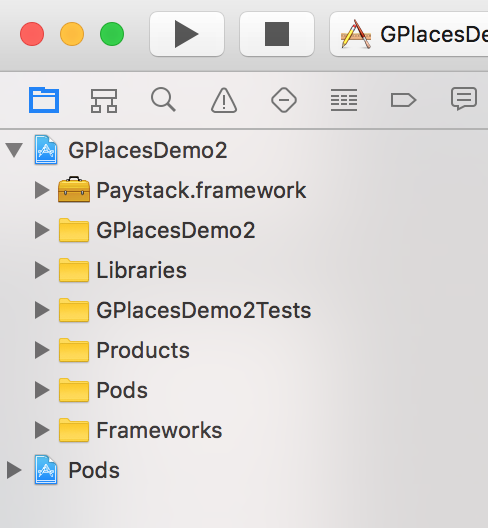This screenshot has width=488, height=528.
Task: Stop the running build with the Stop button
Action: [277, 34]
